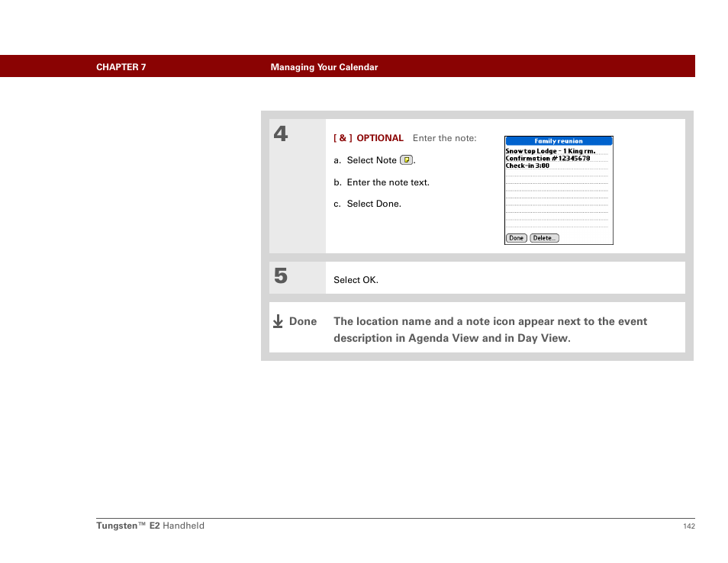Click page number 142

point(689,526)
